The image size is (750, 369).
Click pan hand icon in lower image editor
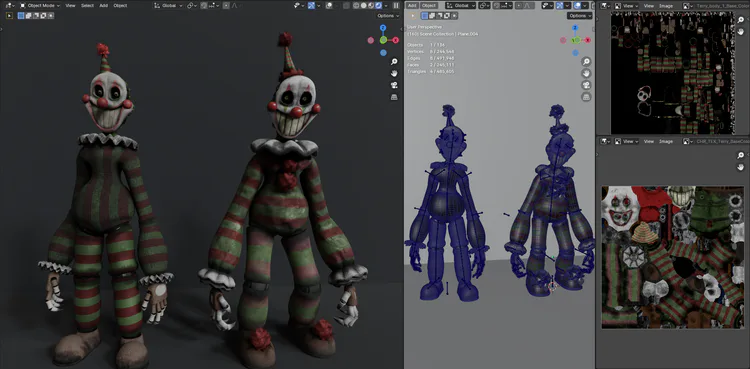pos(741,167)
